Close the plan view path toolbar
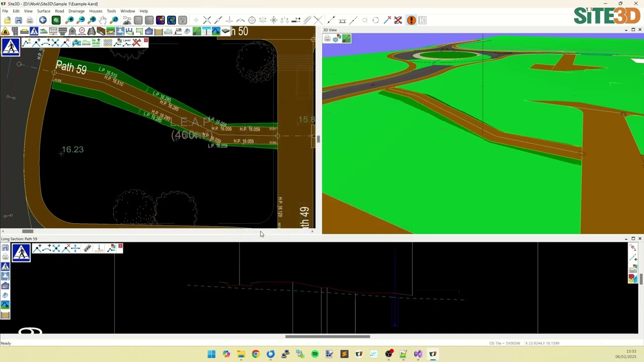This screenshot has height=362, width=644. point(146,40)
